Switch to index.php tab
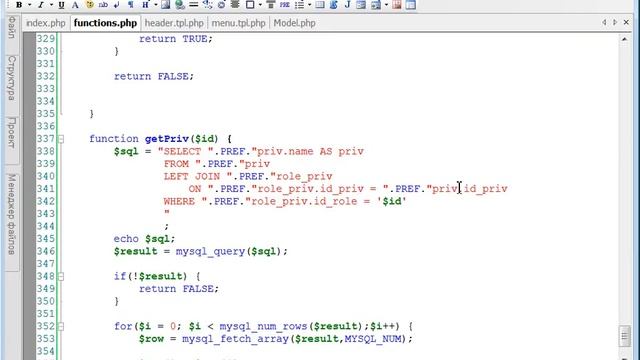This screenshot has width=640, height=360. [x=46, y=23]
